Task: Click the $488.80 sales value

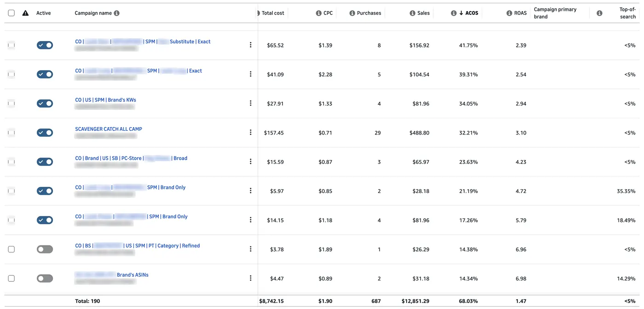Action: (x=419, y=133)
